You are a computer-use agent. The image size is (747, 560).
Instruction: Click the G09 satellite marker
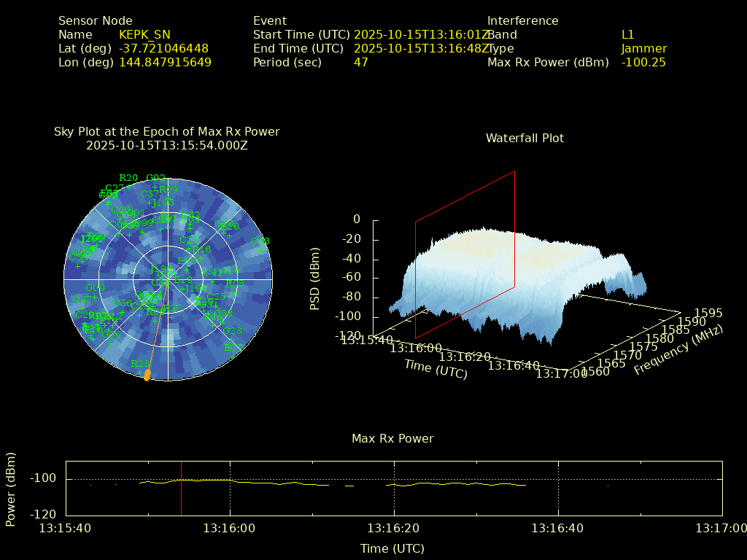[x=95, y=288]
